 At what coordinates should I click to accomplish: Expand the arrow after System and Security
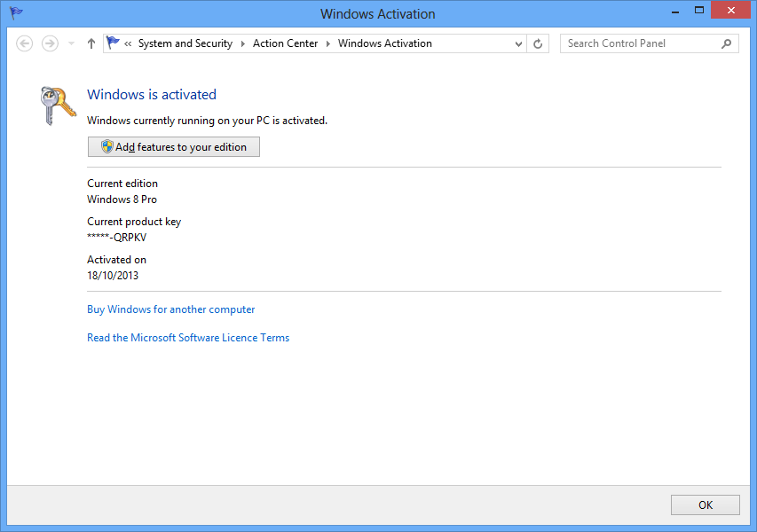click(x=243, y=43)
